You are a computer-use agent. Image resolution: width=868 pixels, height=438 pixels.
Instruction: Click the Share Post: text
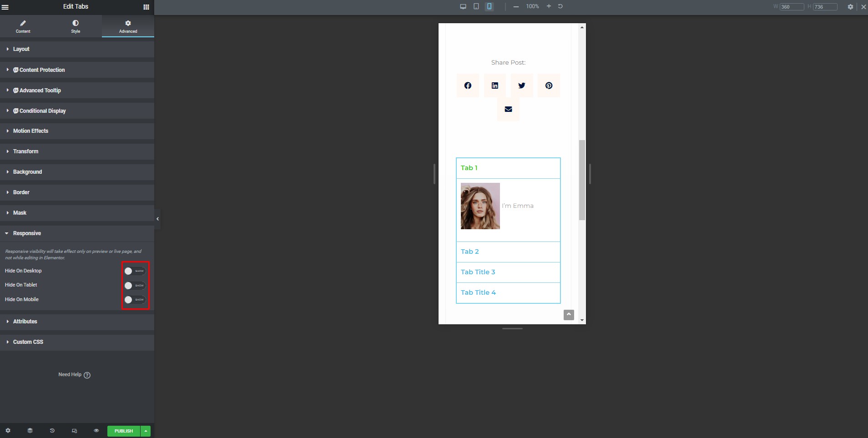(x=508, y=63)
